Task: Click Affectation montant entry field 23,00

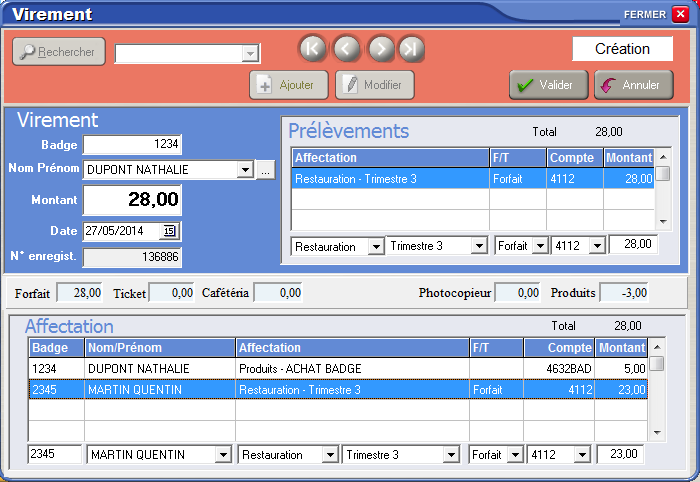Action: coord(621,454)
